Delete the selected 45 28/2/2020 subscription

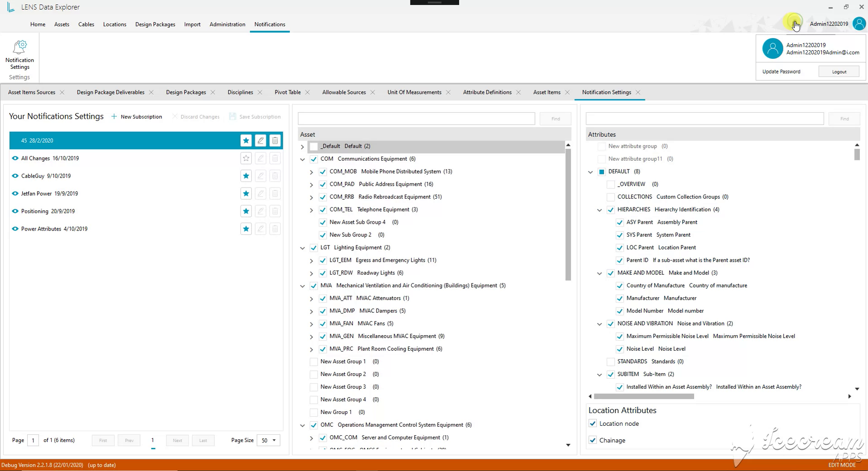275,140
